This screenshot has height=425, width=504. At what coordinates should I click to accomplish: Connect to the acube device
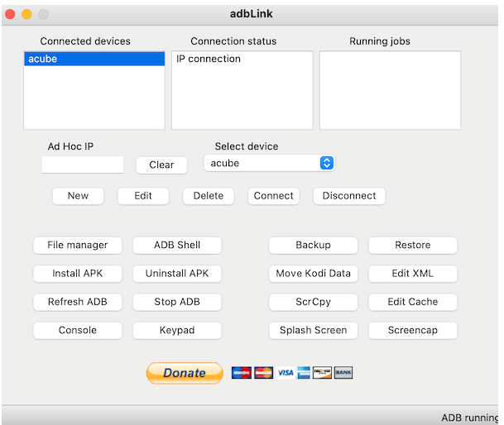point(274,196)
